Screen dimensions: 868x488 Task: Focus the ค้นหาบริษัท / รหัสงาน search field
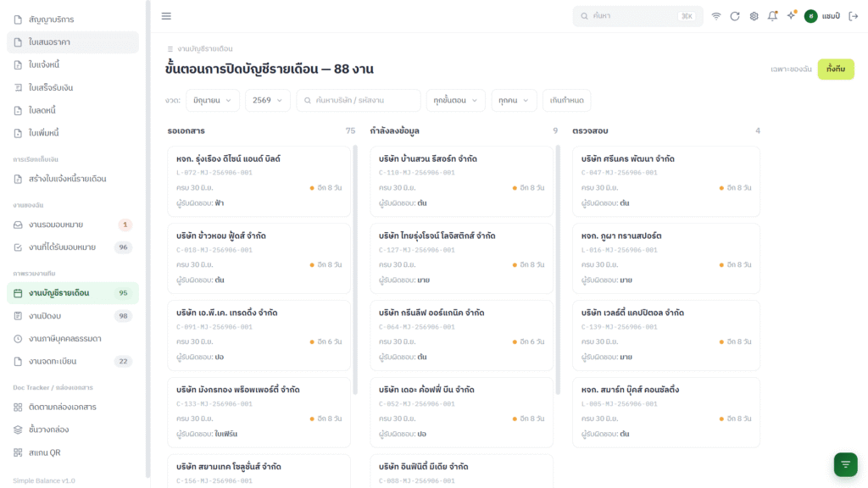(359, 100)
